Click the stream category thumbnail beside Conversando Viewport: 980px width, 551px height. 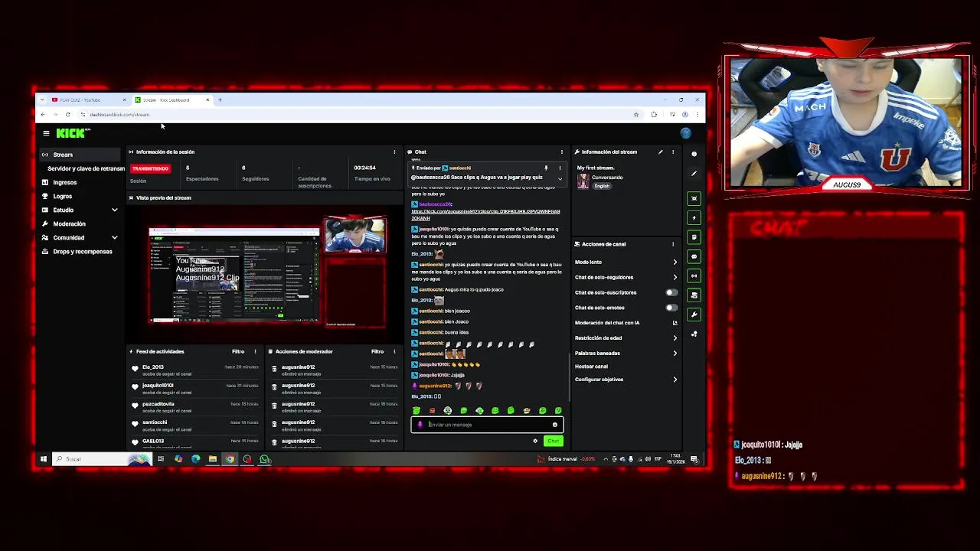click(583, 181)
